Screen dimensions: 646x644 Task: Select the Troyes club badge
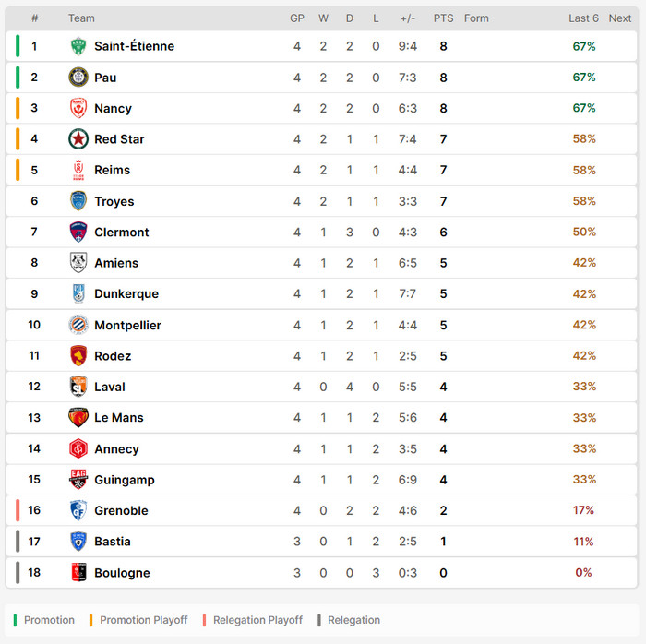point(78,201)
